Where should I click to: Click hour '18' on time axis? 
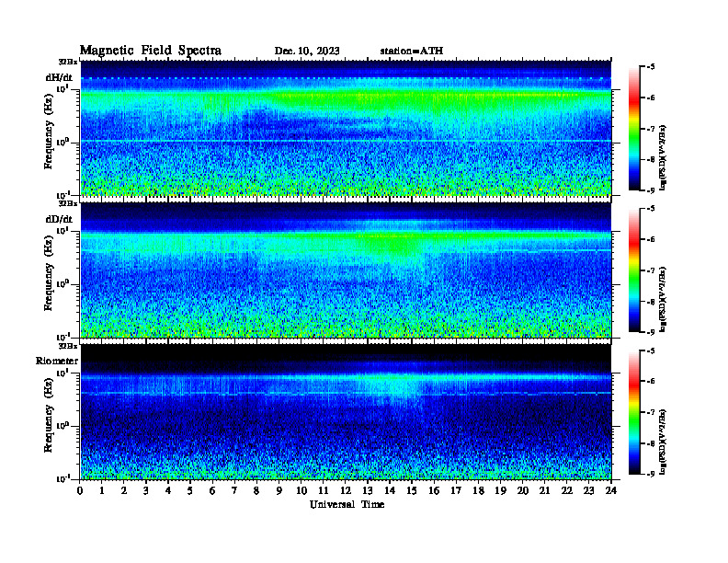point(478,491)
